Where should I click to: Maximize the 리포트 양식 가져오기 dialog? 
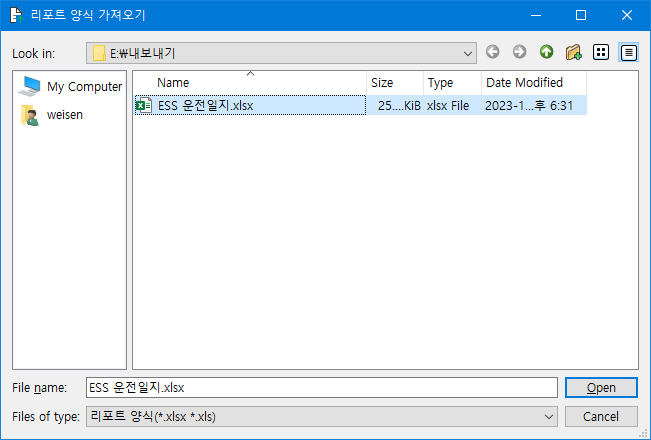pyautogui.click(x=581, y=15)
